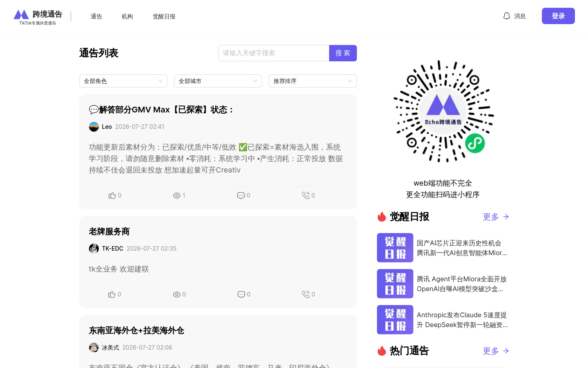Go to the 通告 nav tab
This screenshot has width=588, height=368.
tap(96, 16)
